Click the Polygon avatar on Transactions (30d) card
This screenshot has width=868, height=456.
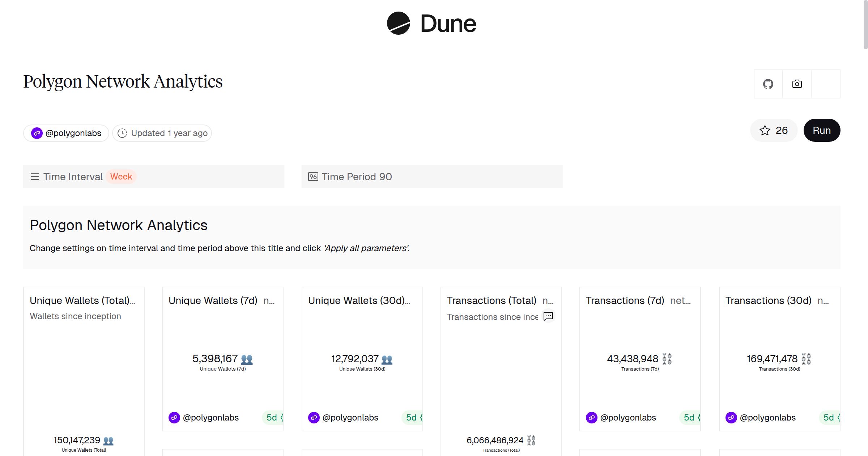(x=731, y=417)
